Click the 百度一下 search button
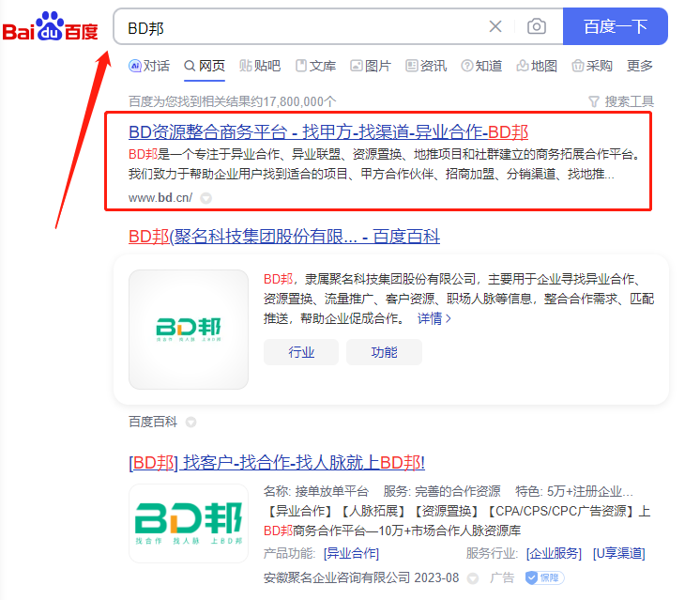 pos(616,26)
